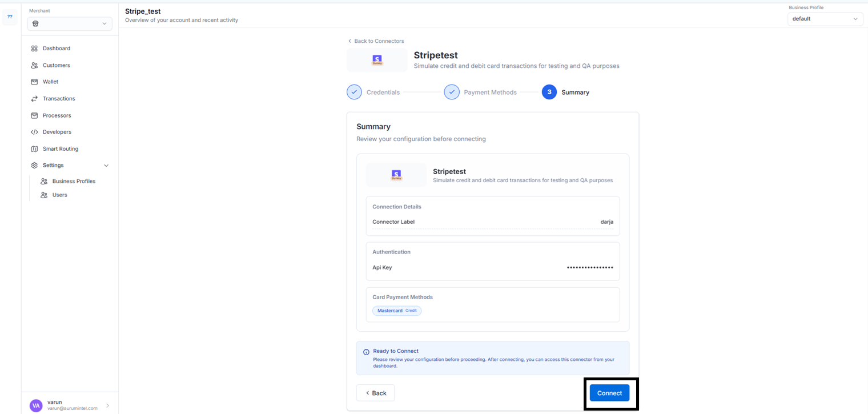The height and width of the screenshot is (414, 868).
Task: Click the Developers code brackets icon
Action: [34, 132]
